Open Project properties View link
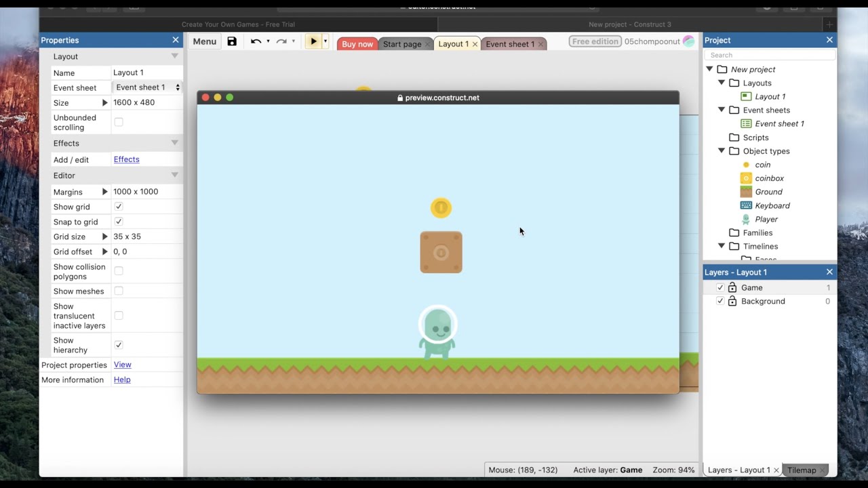 point(122,365)
